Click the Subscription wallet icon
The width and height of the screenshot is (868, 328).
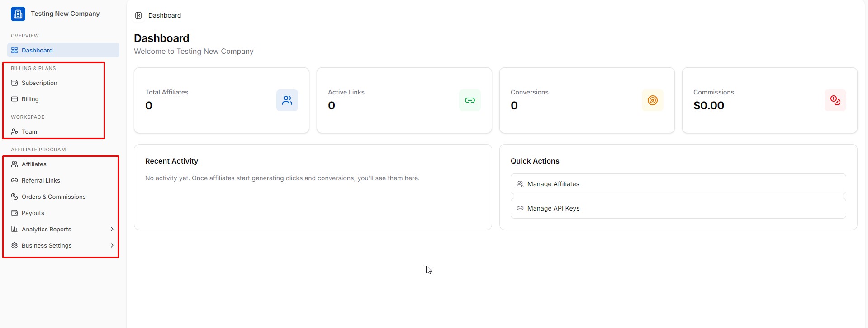coord(14,83)
